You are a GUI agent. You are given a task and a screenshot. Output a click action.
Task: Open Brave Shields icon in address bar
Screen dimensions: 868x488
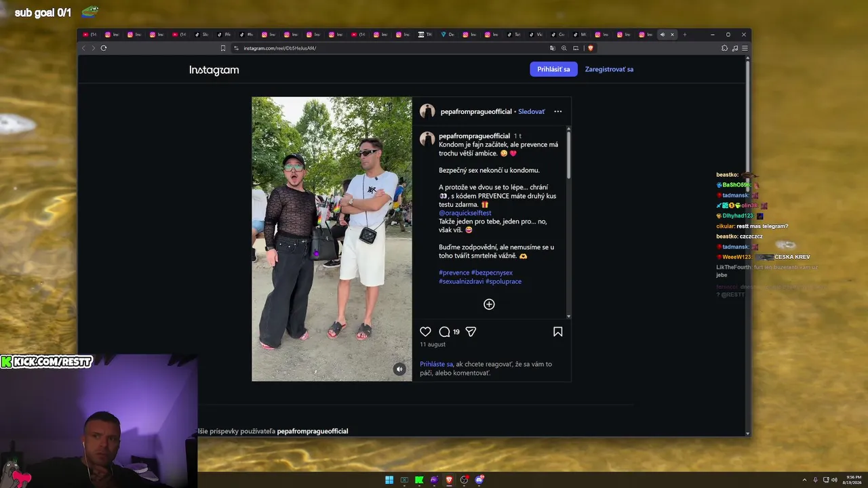pyautogui.click(x=590, y=48)
